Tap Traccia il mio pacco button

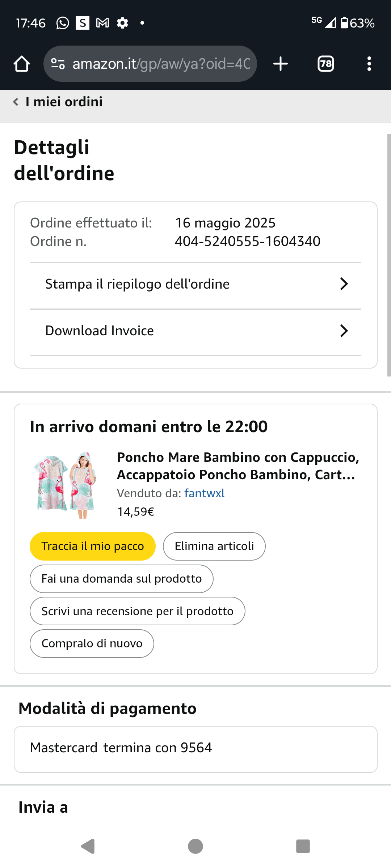tap(93, 546)
